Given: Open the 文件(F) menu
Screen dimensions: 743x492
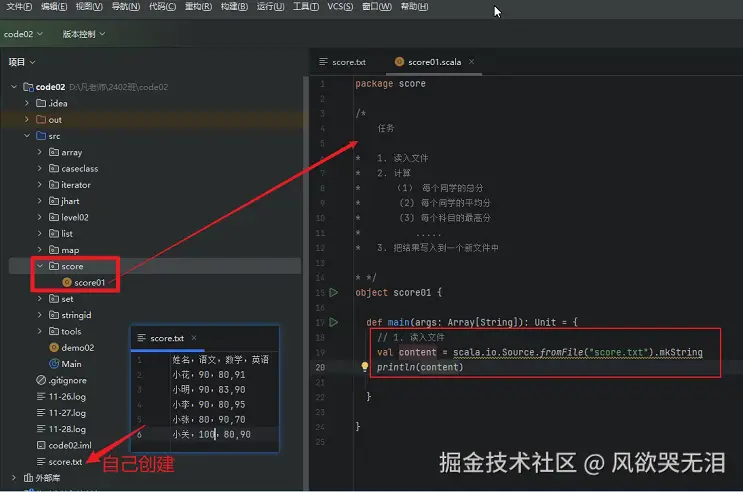Looking at the screenshot, I should [x=19, y=7].
